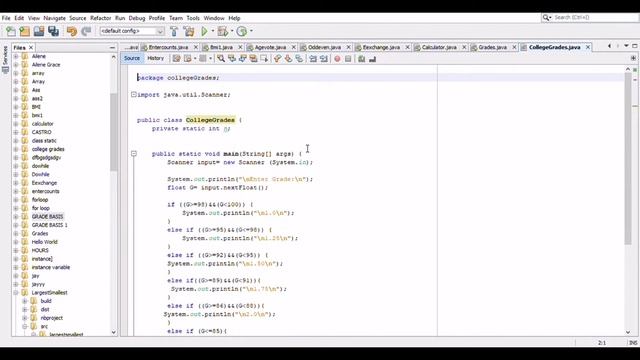
Task: Collapse the import statement code fold
Action: tap(133, 94)
